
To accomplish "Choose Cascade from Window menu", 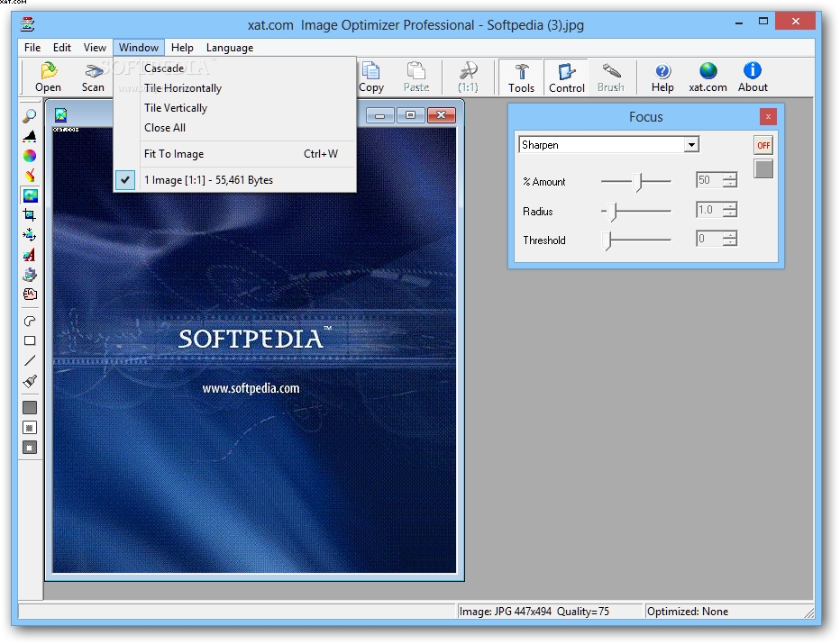I will click(234, 68).
